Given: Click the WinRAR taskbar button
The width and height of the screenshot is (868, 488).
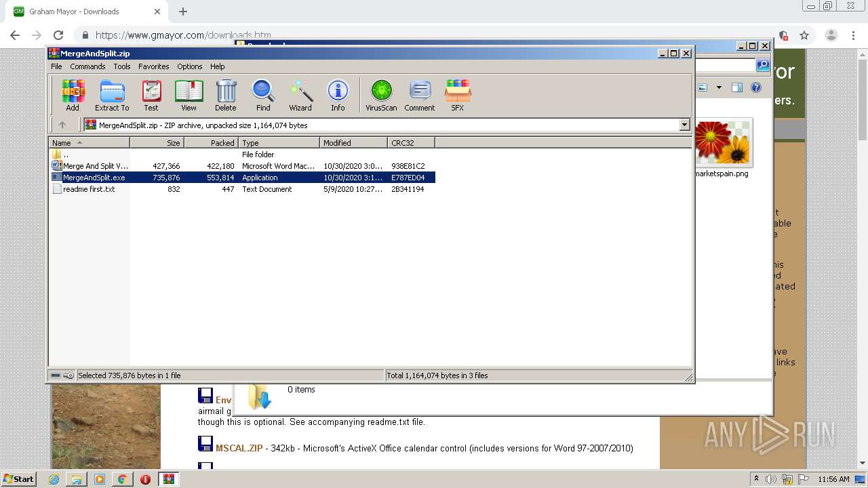Looking at the screenshot, I should point(168,479).
